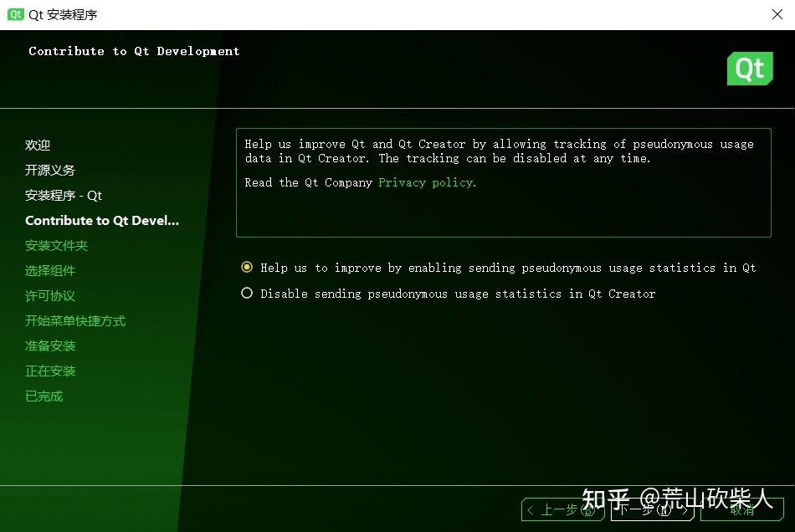795x532 pixels.
Task: Select the 已完成 sidebar step
Action: (44, 396)
